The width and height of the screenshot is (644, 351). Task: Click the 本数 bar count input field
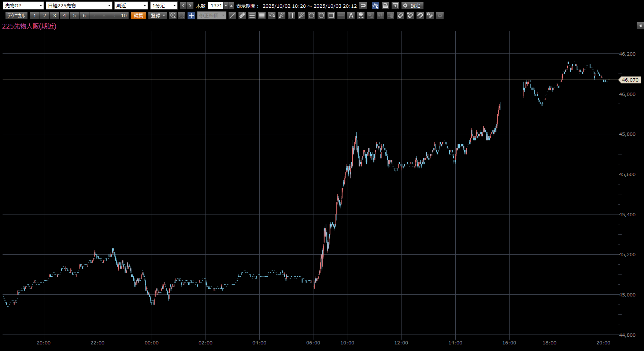[216, 5]
